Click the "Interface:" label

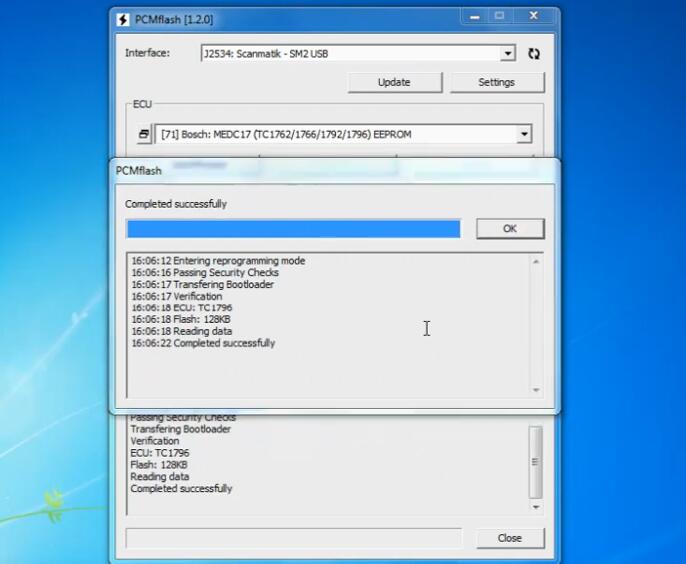(147, 53)
